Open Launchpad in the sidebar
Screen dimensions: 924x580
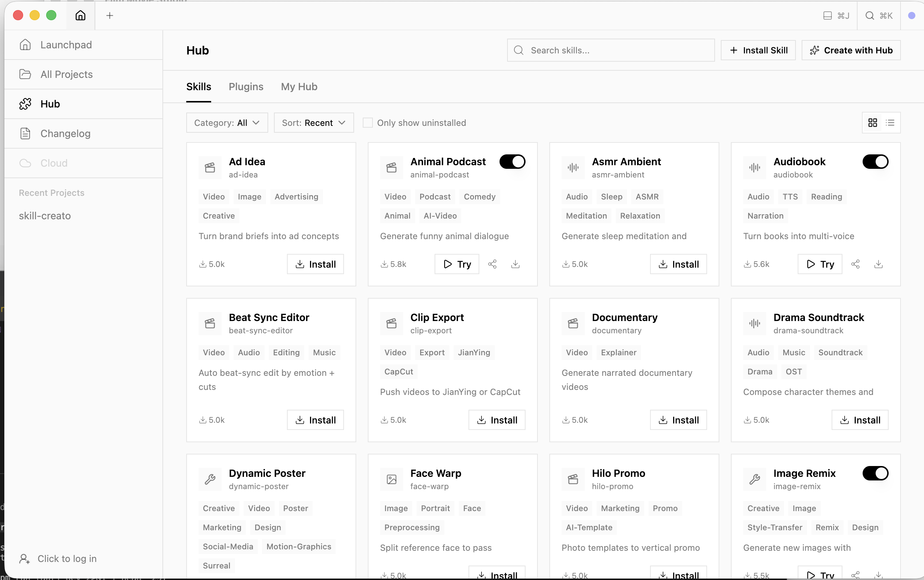(83, 45)
